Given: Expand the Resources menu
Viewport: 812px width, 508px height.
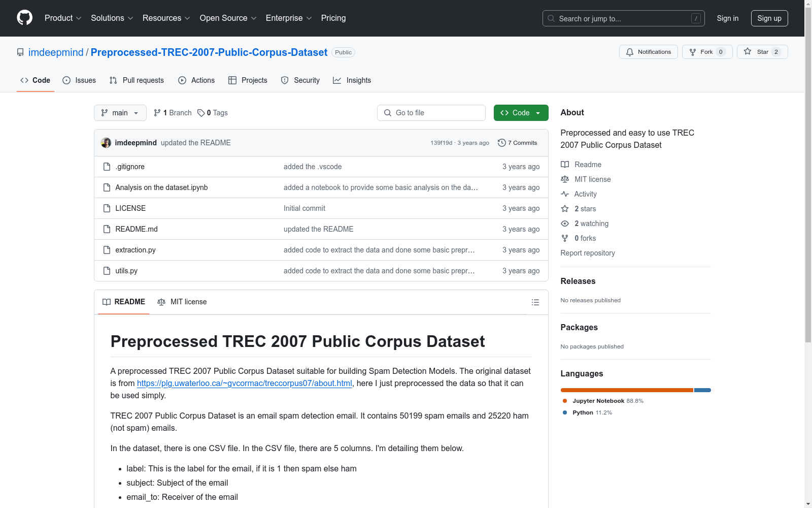Looking at the screenshot, I should pyautogui.click(x=166, y=18).
